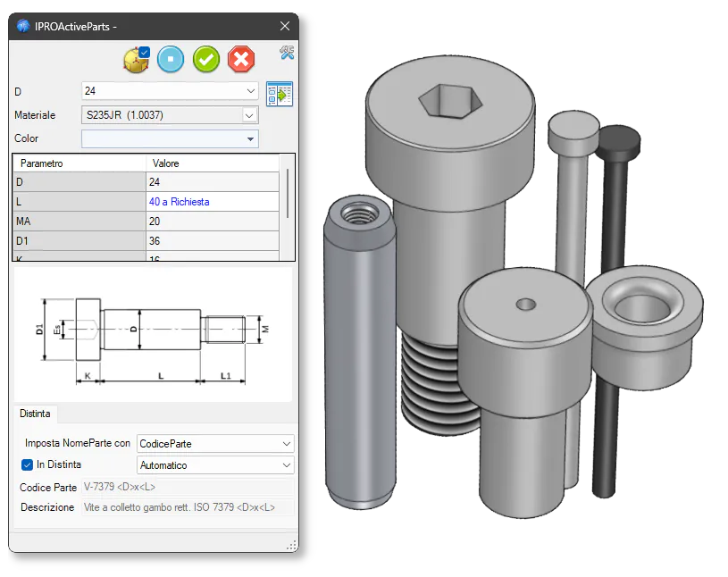Uncheck the In Distinta checkbox
Image resolution: width=728 pixels, height=577 pixels.
(27, 464)
